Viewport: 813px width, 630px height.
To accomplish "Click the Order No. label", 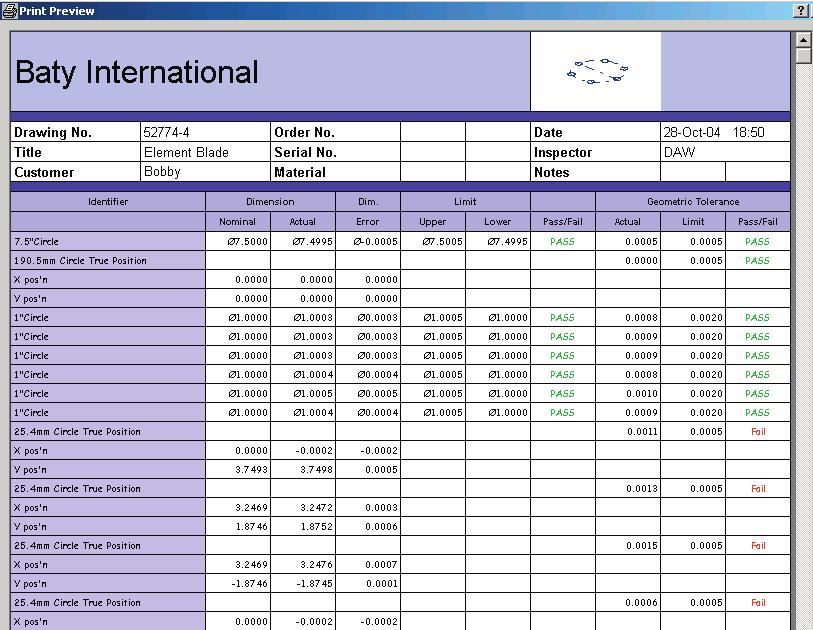I will pos(304,132).
